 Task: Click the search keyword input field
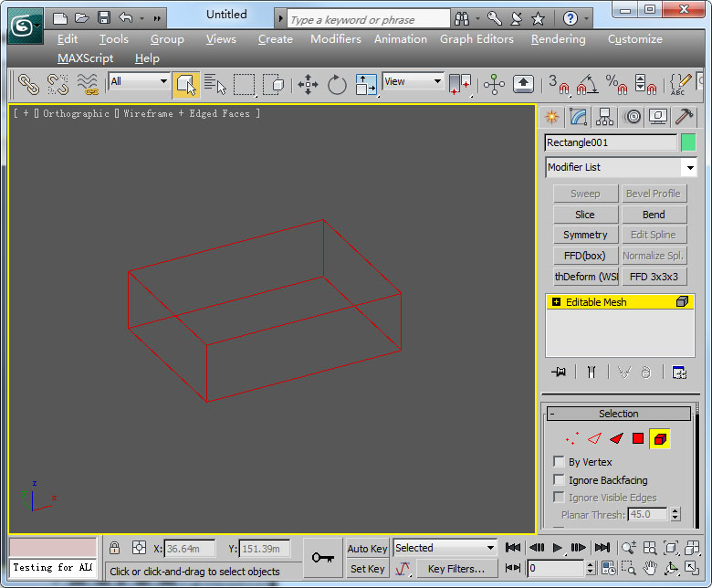[369, 19]
